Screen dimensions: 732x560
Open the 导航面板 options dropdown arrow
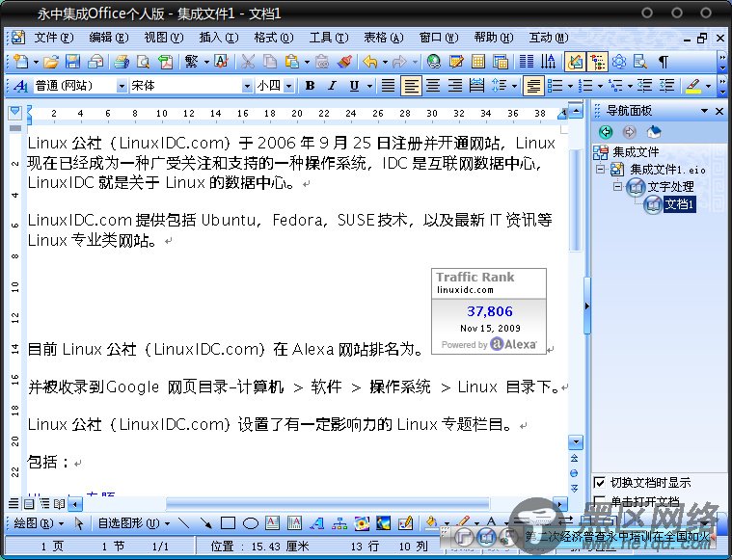pyautogui.click(x=704, y=111)
